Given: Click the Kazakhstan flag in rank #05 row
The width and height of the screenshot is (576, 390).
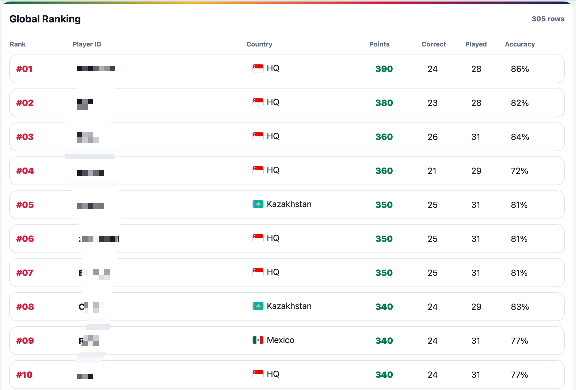Looking at the screenshot, I should pos(258,204).
